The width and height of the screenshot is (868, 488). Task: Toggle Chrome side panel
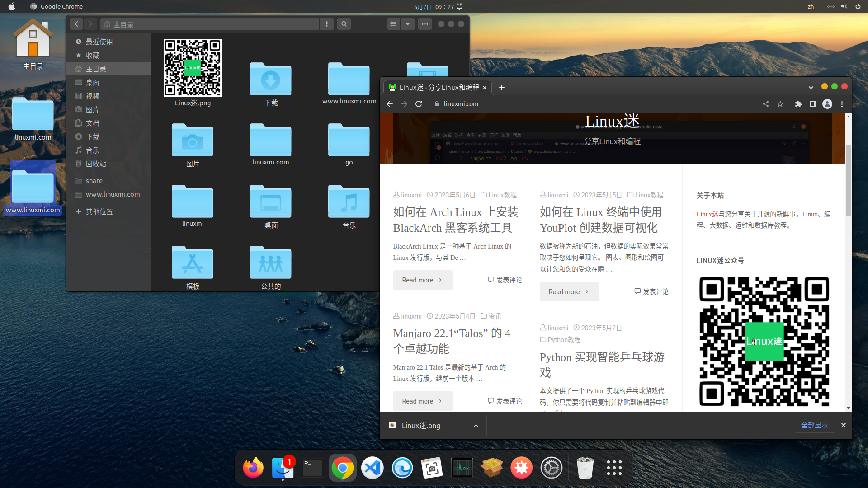(x=813, y=104)
